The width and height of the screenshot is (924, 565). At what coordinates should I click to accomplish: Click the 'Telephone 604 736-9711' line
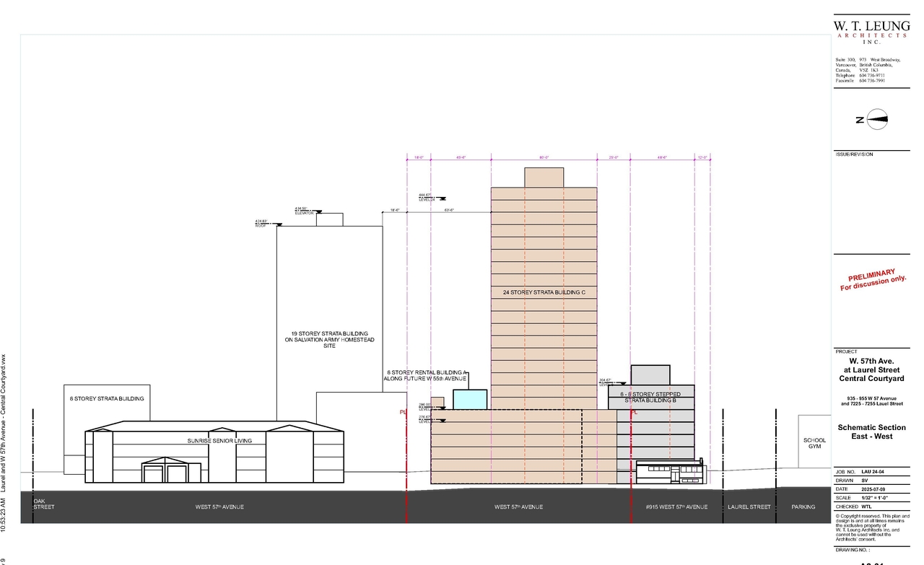[860, 75]
